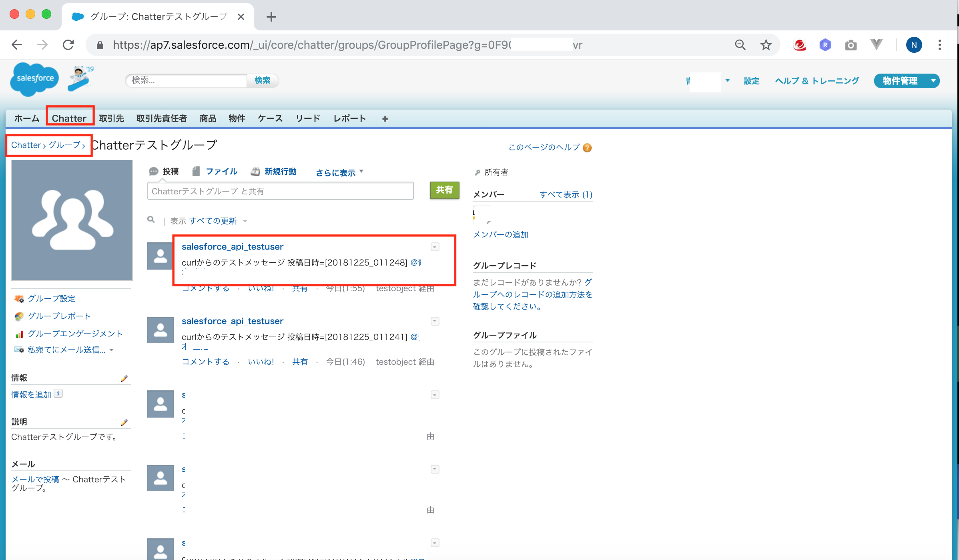Click the メールで投稿 link
The width and height of the screenshot is (959, 560).
pos(35,479)
